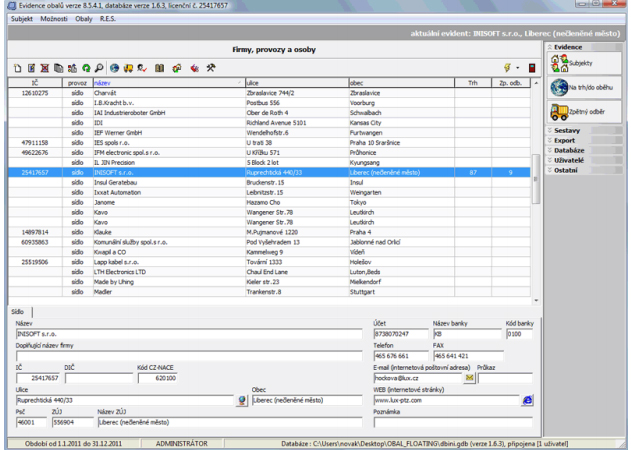Click the edit record pencil icon

[31, 68]
